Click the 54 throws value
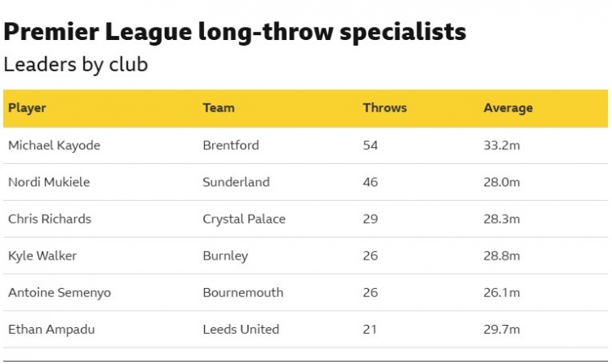 (370, 145)
